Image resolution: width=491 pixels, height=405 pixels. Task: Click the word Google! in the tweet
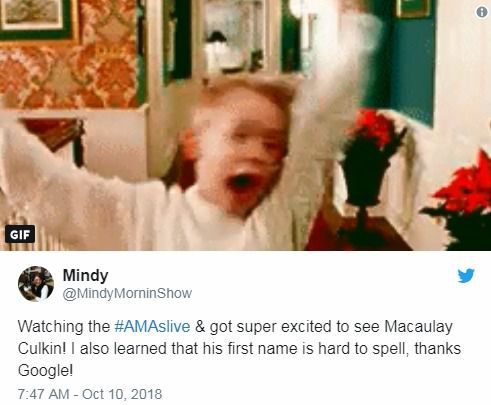[45, 371]
